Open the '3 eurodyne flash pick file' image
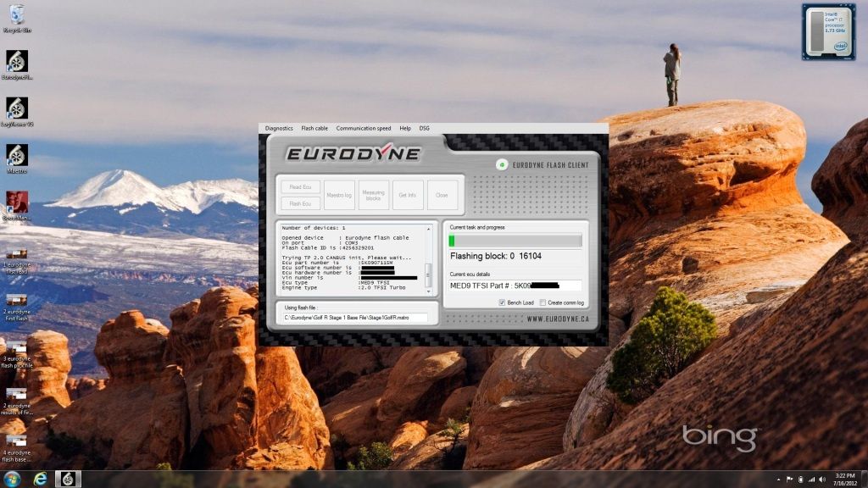868x488 pixels. [17, 355]
